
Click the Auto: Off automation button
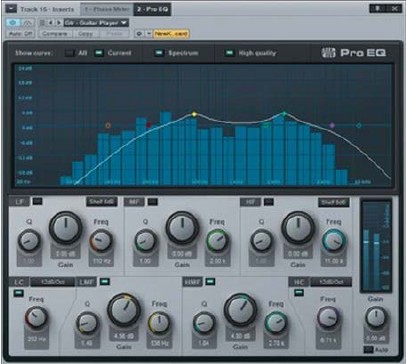[21, 34]
